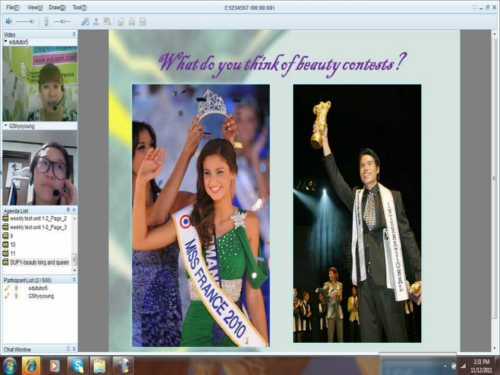500x375 pixels.
Task: Click the record icon in toolbar
Action: tap(96, 22)
